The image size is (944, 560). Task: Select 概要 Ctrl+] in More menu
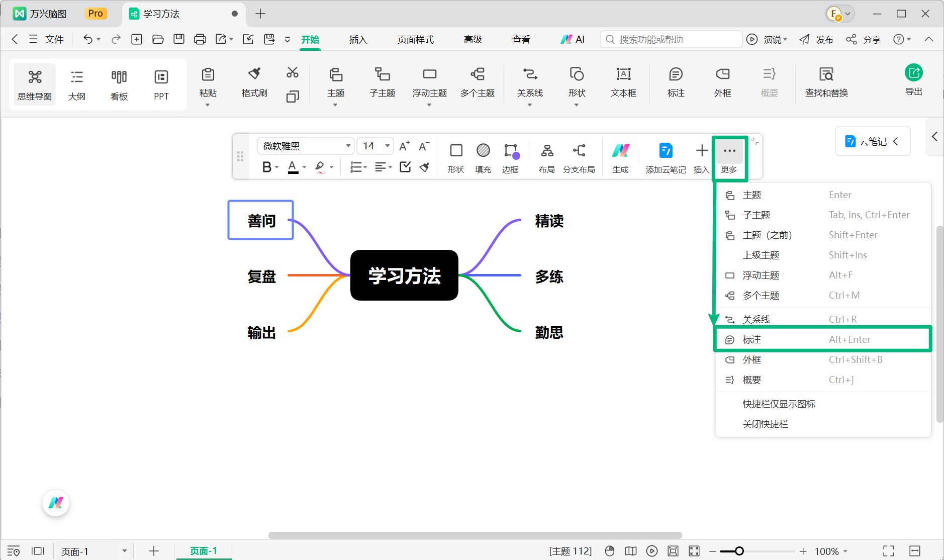pyautogui.click(x=823, y=380)
